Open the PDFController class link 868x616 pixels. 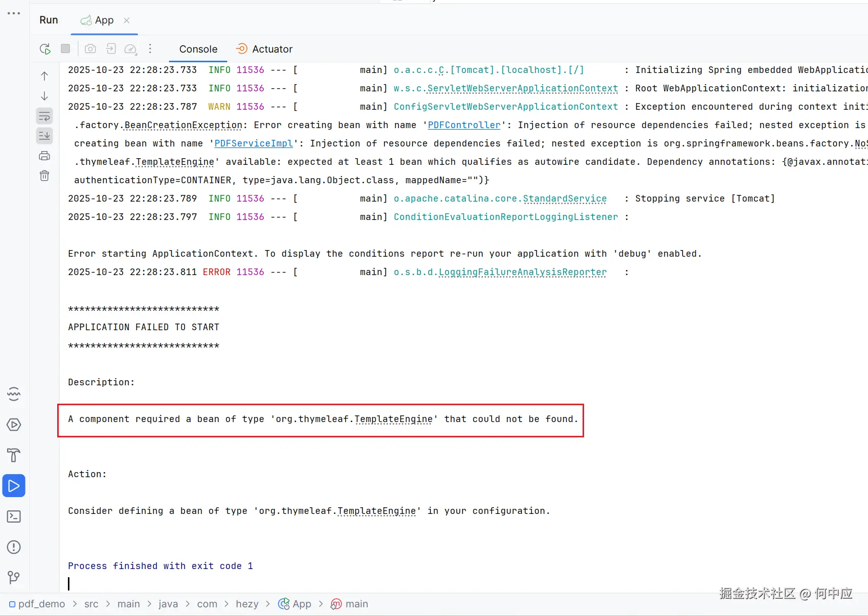[464, 125]
